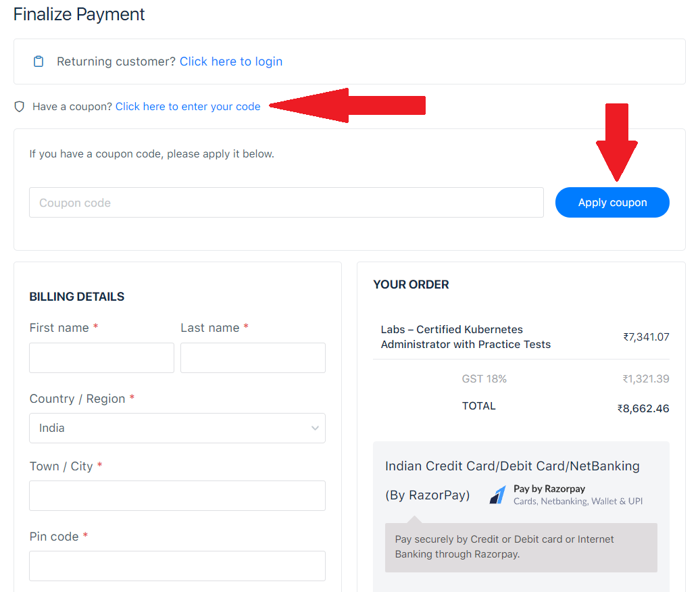Click the Coupon code input field
This screenshot has height=592, width=700.
(x=286, y=202)
